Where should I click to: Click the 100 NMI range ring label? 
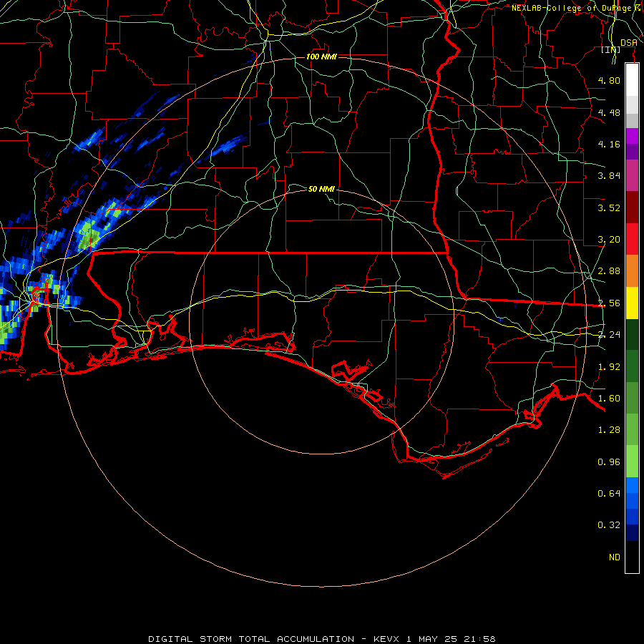click(321, 57)
